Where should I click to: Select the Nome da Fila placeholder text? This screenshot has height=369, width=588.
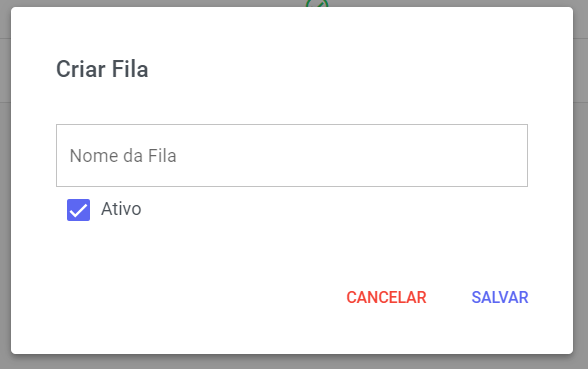pyautogui.click(x=123, y=156)
